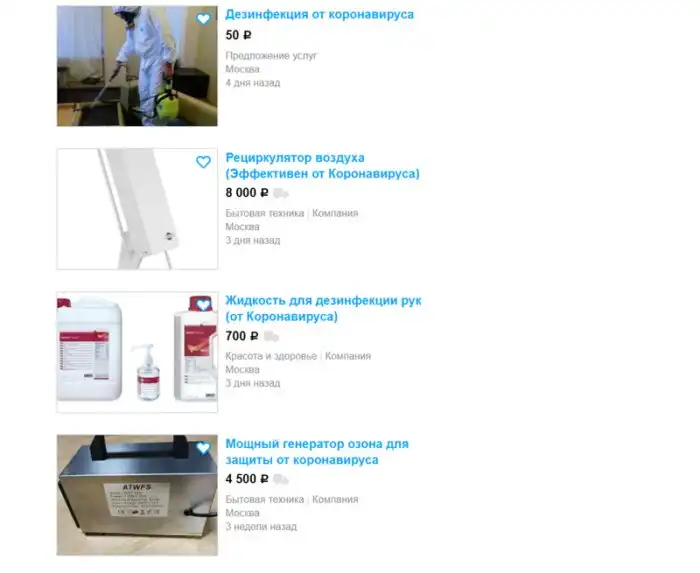Select Красота и здоровье category label

coord(271,356)
